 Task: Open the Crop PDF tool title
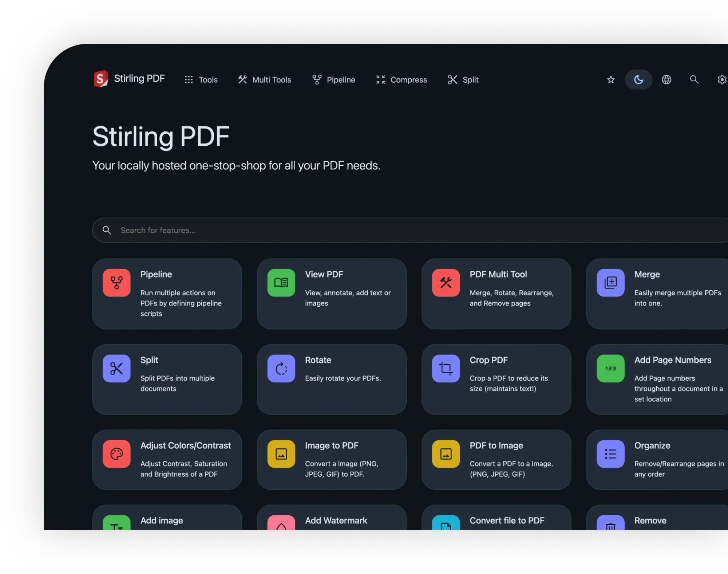(x=489, y=360)
